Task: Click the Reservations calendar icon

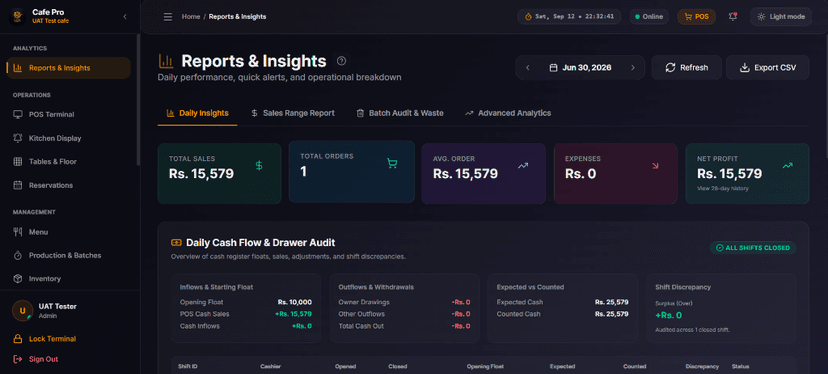Action: (x=17, y=185)
